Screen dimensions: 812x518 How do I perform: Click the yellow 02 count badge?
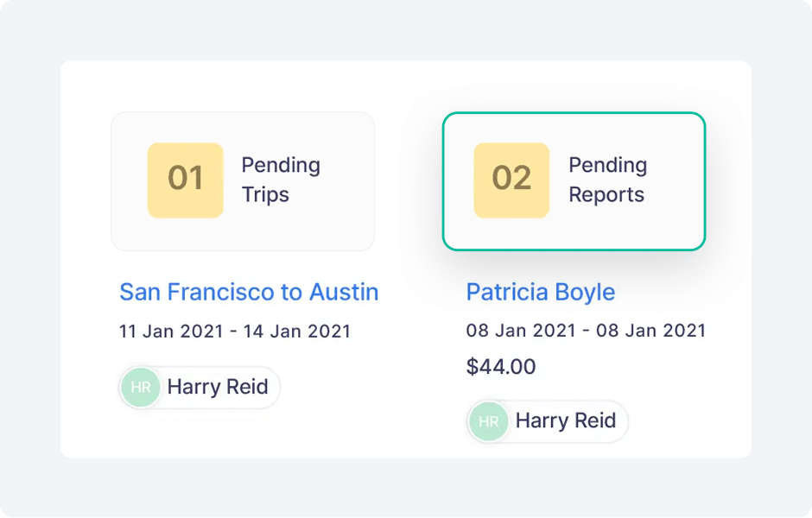pyautogui.click(x=511, y=180)
